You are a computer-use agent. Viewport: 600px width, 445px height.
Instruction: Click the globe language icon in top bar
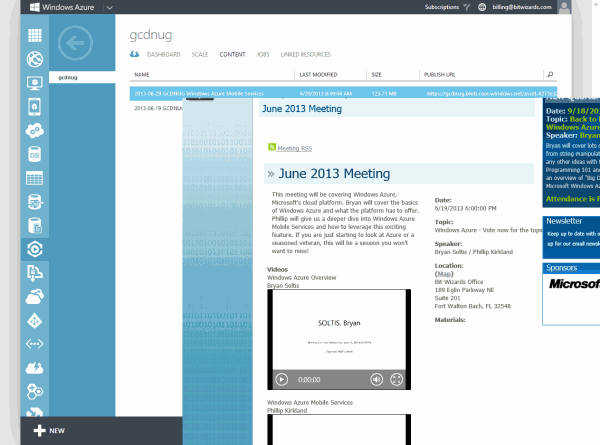[482, 7]
